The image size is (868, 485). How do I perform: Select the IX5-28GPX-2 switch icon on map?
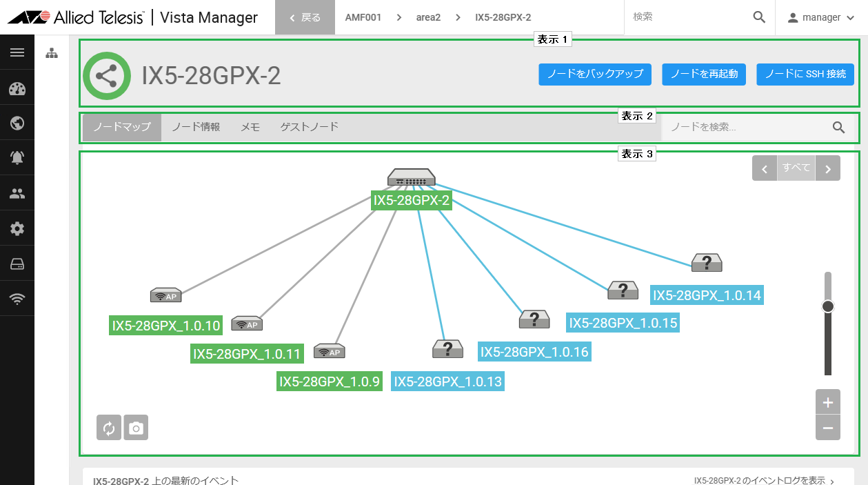(412, 177)
